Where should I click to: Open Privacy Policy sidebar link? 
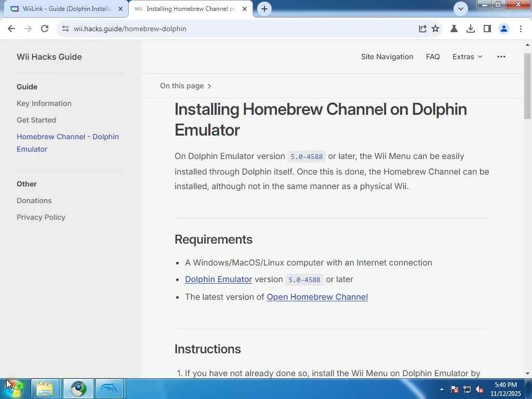click(x=41, y=217)
